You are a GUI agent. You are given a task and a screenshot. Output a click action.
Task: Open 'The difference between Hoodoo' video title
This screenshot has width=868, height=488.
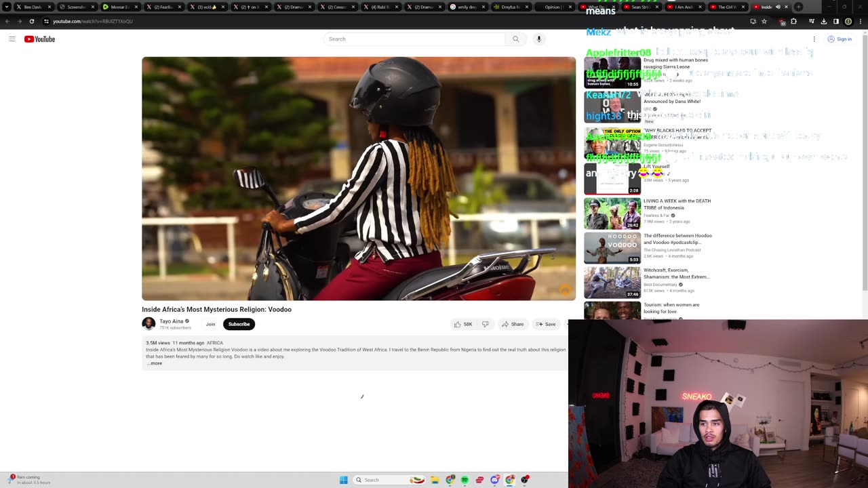tap(677, 239)
